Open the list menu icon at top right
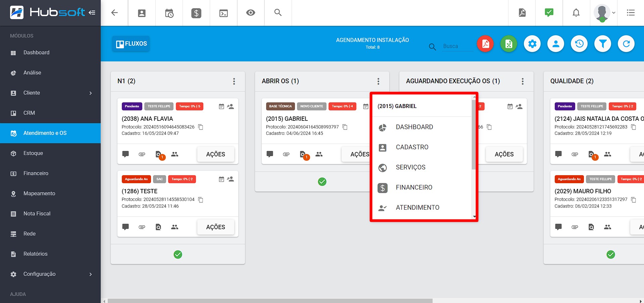The height and width of the screenshot is (303, 644). pos(631,13)
